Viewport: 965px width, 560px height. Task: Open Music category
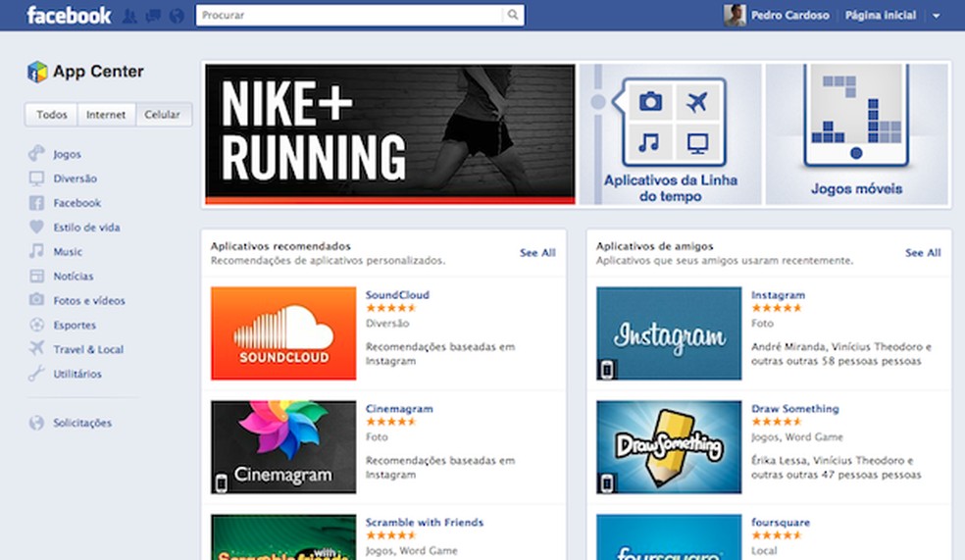tap(68, 252)
